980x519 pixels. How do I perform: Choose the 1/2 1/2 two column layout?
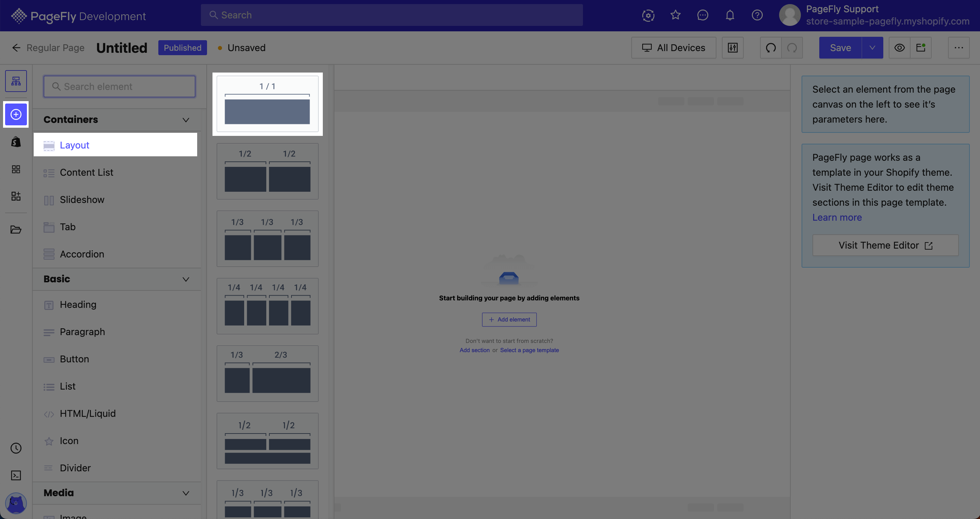click(267, 171)
